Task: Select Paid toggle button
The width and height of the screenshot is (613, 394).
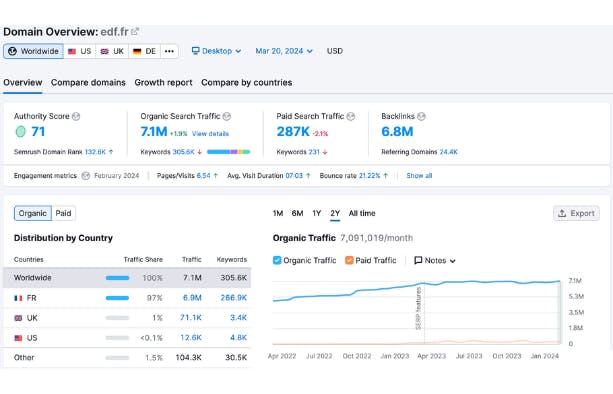Action: [63, 213]
